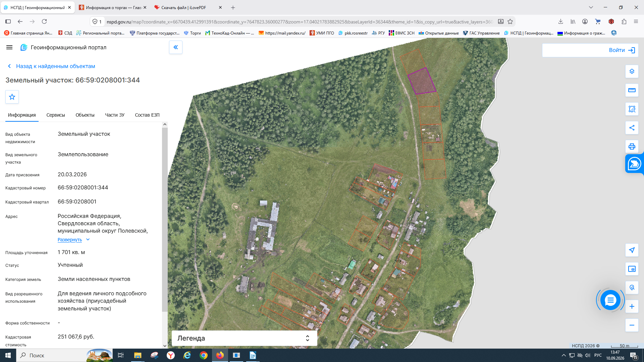Open the ТехноКад-Онлайн bookmark

point(230,33)
